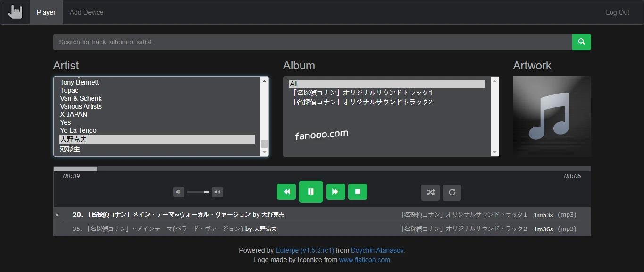The height and width of the screenshot is (272, 644).
Task: Click the green search magnifier button
Action: pos(581,42)
